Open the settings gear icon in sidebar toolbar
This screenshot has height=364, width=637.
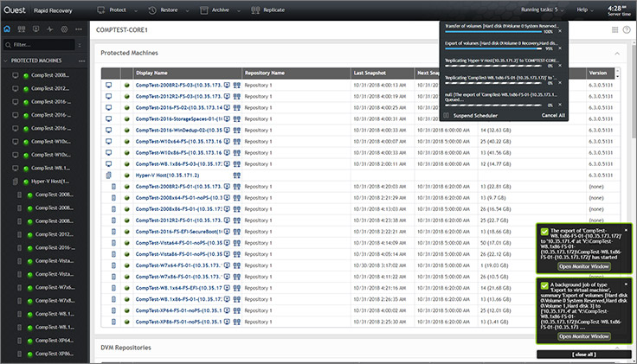click(x=64, y=29)
